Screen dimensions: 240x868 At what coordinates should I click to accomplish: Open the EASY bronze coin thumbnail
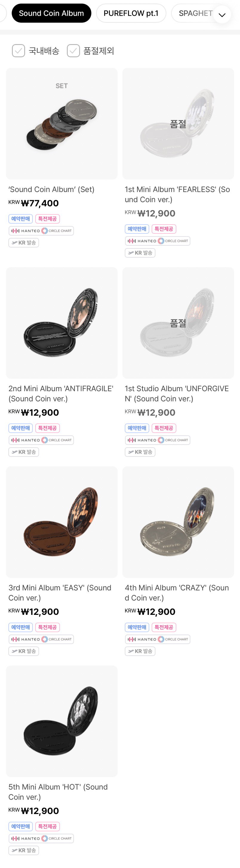[x=62, y=522]
